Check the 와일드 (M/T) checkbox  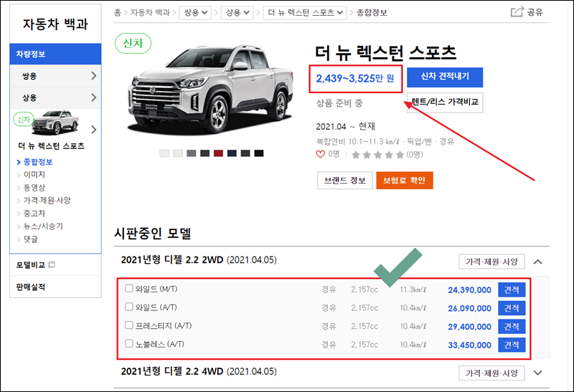tap(129, 289)
